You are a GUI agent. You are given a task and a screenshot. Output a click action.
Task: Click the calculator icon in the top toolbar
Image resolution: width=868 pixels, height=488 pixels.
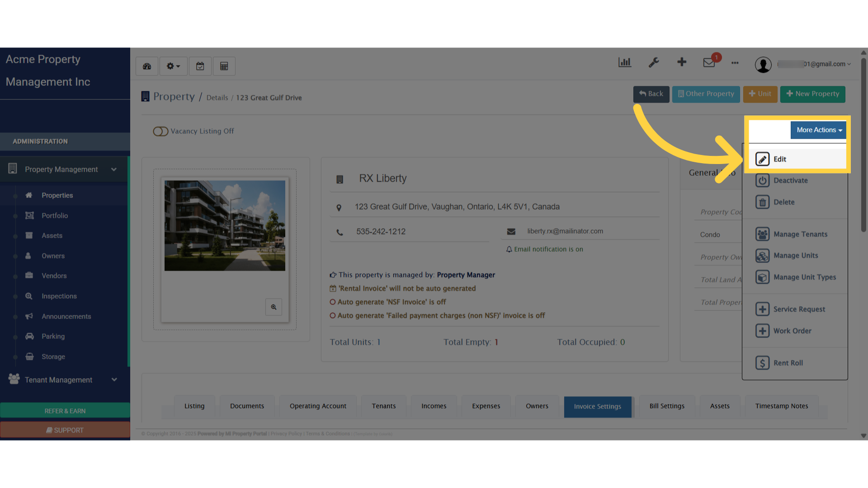point(224,66)
